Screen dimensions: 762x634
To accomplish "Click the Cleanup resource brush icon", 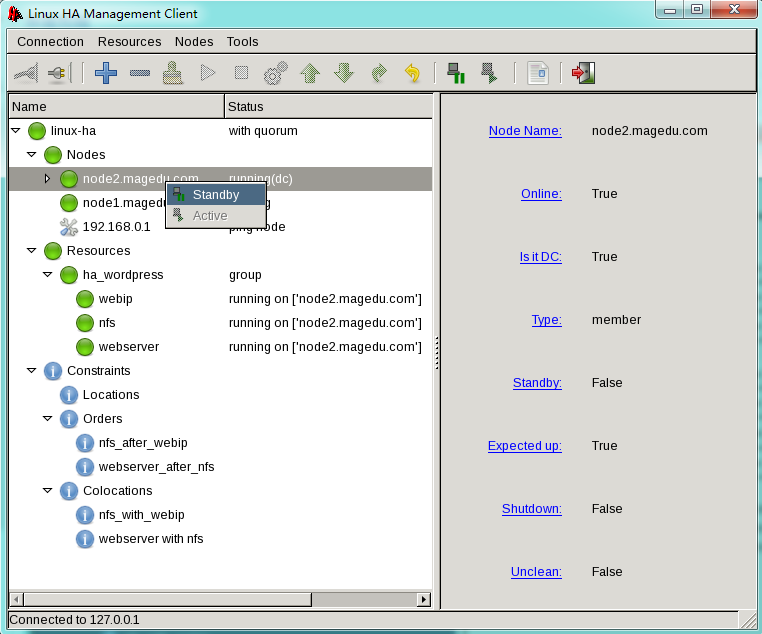I will 173,73.
